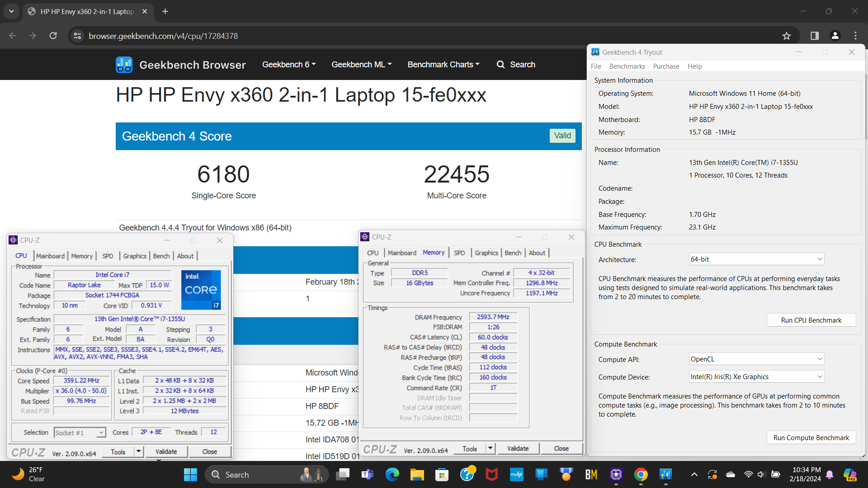Close the HP Envy x360 browser tab
This screenshot has width=868, height=488.
pos(145,11)
